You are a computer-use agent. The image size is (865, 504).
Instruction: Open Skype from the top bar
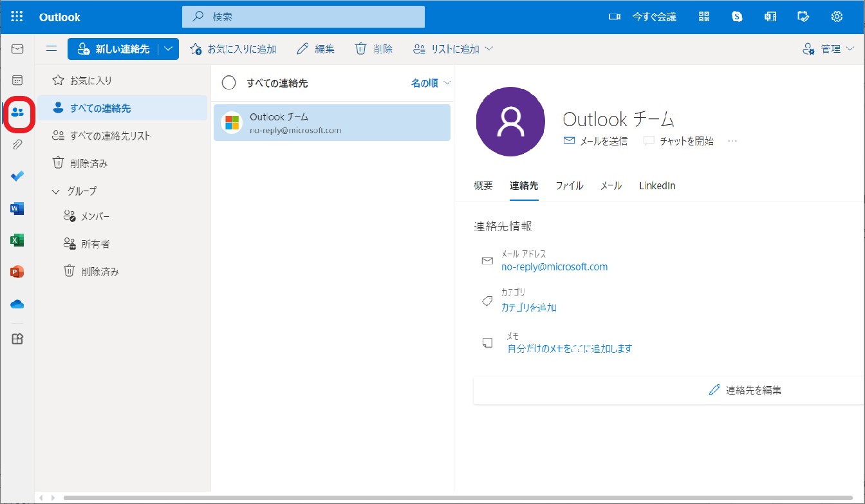[736, 16]
